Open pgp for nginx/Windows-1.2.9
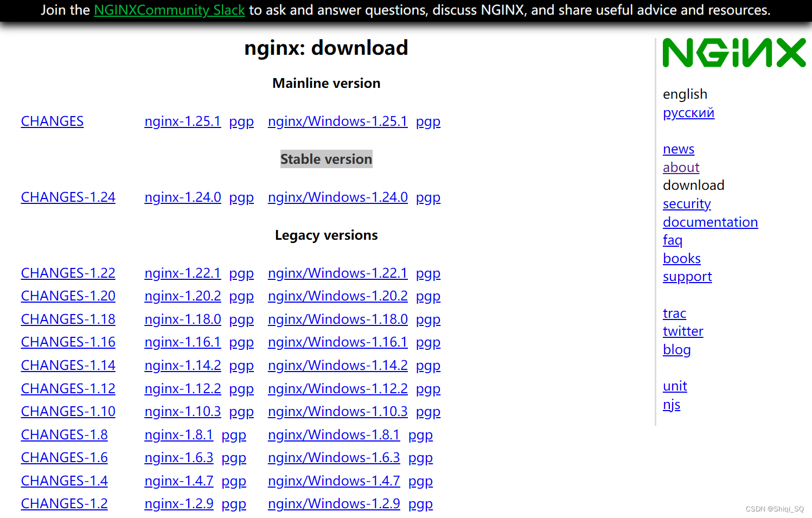 tap(420, 504)
